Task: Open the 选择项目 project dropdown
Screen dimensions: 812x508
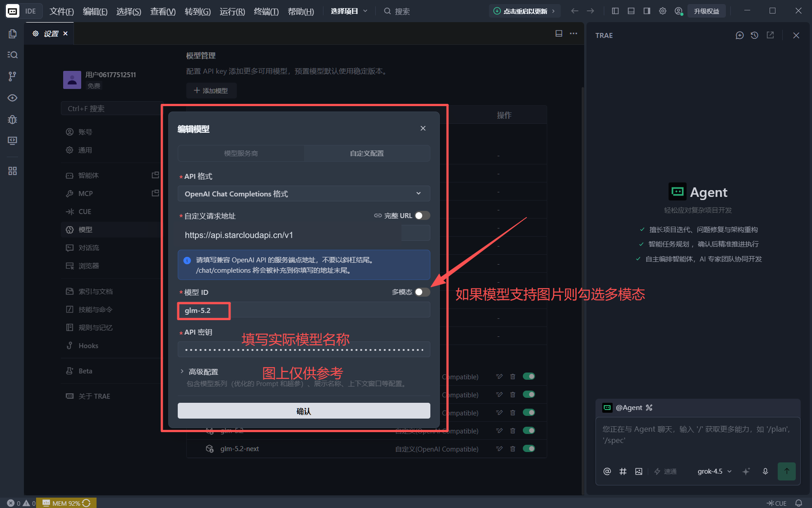Action: point(349,11)
